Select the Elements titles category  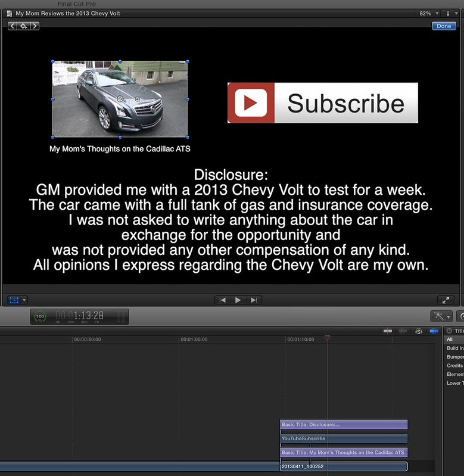pos(454,374)
